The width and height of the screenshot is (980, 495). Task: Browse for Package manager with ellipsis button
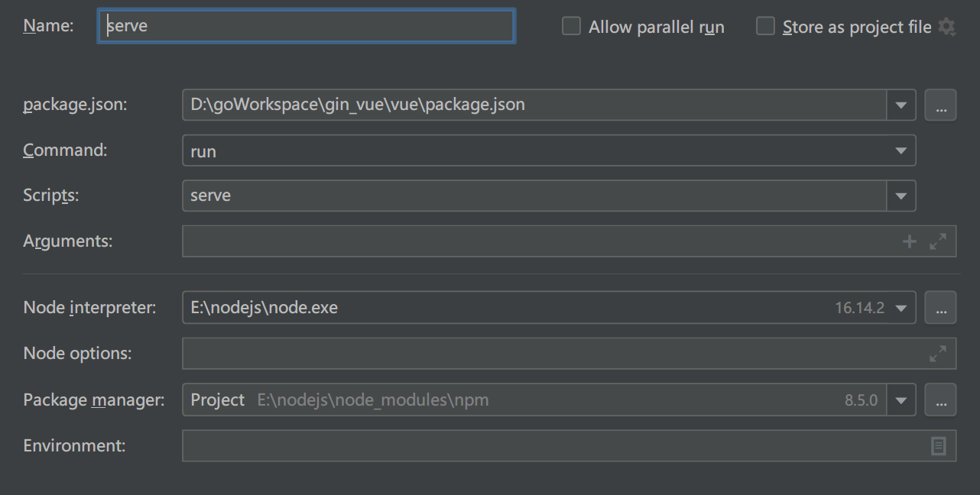click(940, 400)
